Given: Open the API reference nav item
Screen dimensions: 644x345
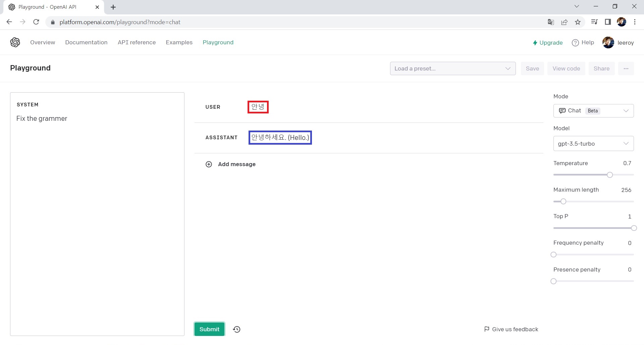Looking at the screenshot, I should pyautogui.click(x=137, y=42).
